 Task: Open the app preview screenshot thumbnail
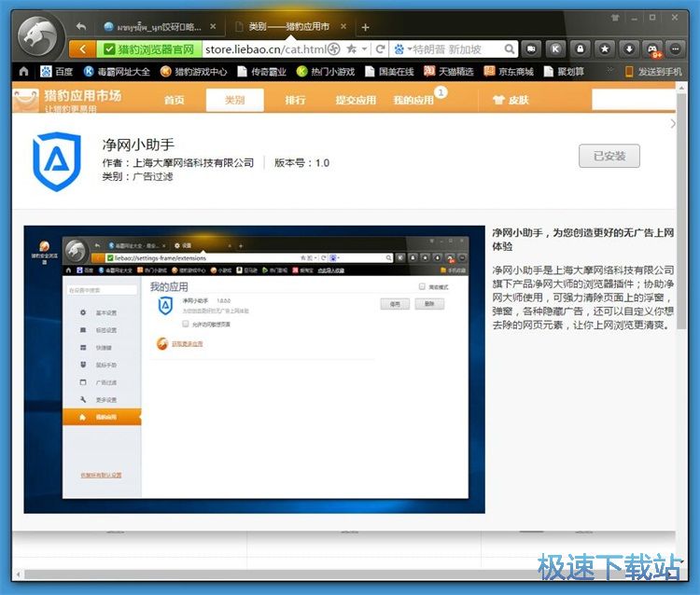(255, 369)
